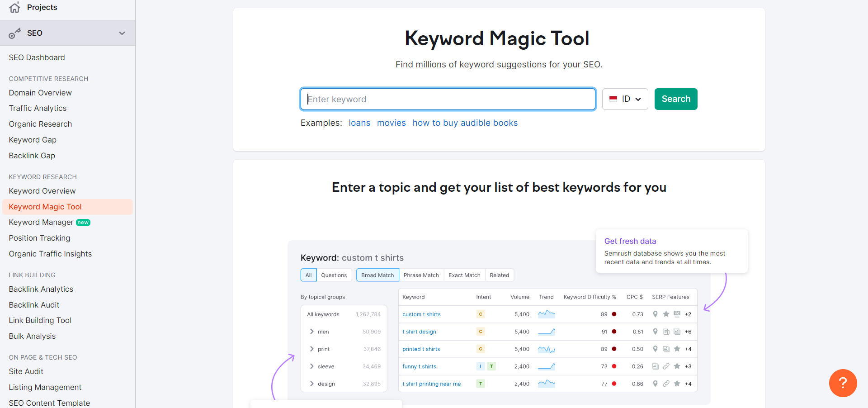868x408 pixels.
Task: Focus the Enter keyword input field
Action: [x=448, y=99]
